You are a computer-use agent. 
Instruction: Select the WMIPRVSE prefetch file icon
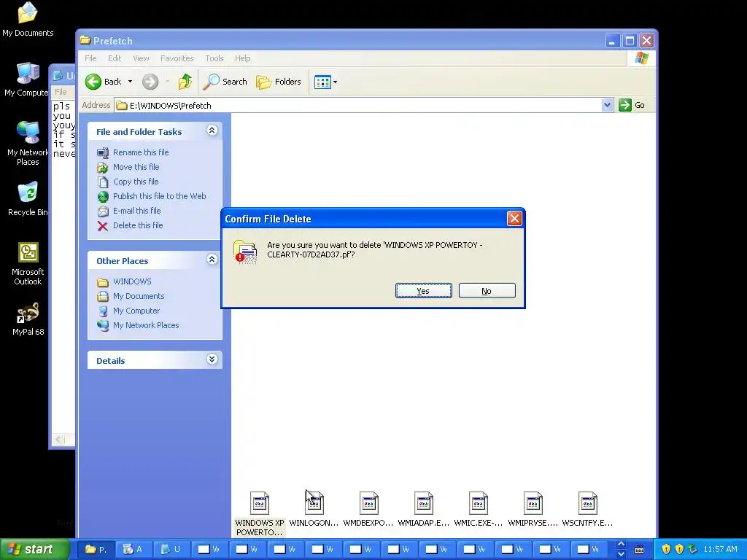[x=533, y=503]
